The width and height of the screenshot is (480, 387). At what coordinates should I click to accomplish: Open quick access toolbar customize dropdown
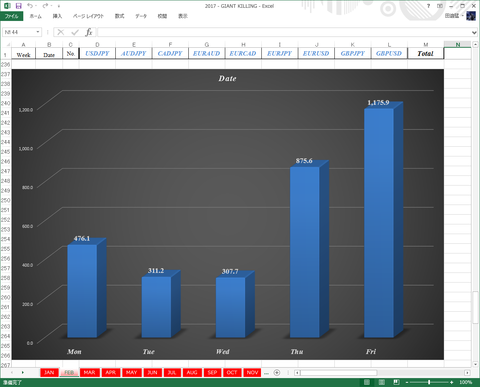[x=59, y=6]
